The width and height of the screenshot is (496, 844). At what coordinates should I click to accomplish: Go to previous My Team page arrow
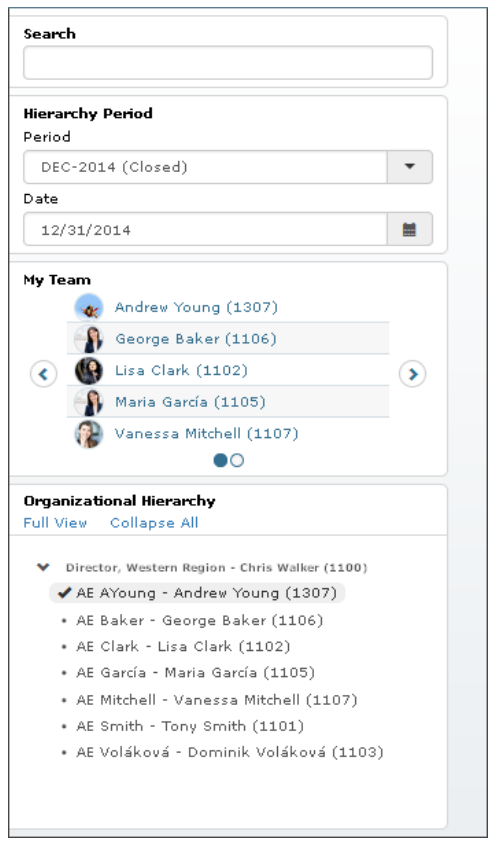[x=44, y=374]
